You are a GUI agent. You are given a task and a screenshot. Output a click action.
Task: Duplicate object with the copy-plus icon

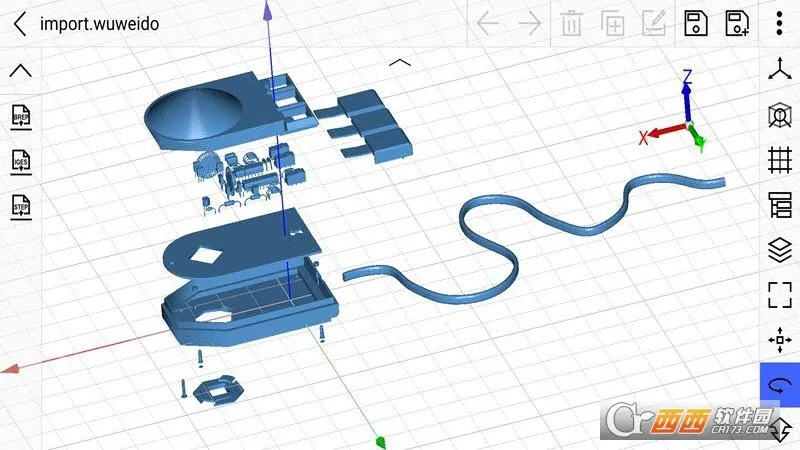coord(613,23)
